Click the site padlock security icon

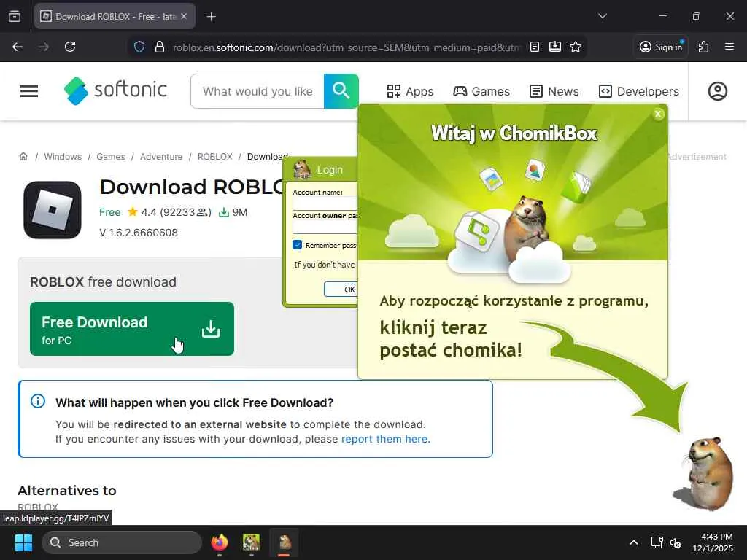160,47
